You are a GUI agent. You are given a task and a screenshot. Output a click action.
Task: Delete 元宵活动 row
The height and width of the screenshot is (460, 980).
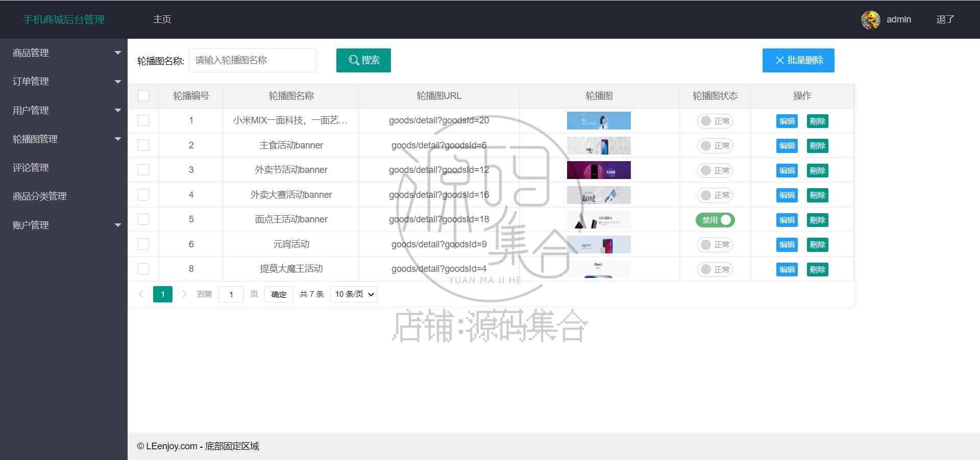click(818, 245)
